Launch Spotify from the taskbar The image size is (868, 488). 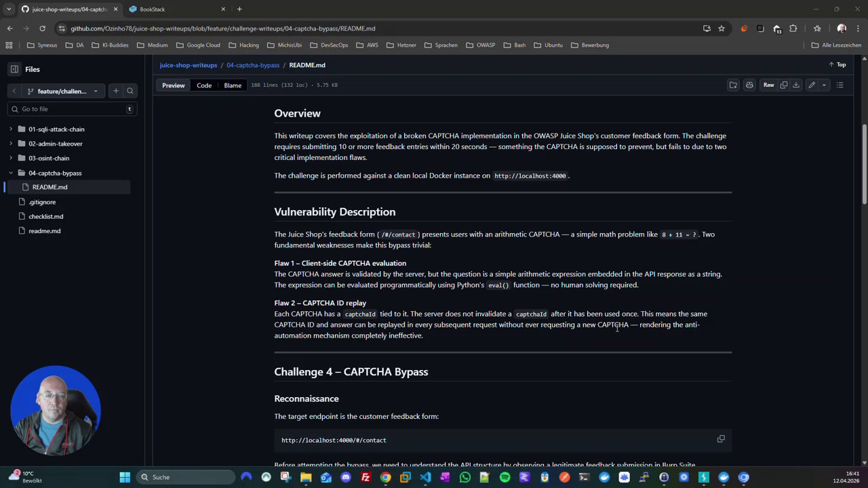pyautogui.click(x=505, y=477)
